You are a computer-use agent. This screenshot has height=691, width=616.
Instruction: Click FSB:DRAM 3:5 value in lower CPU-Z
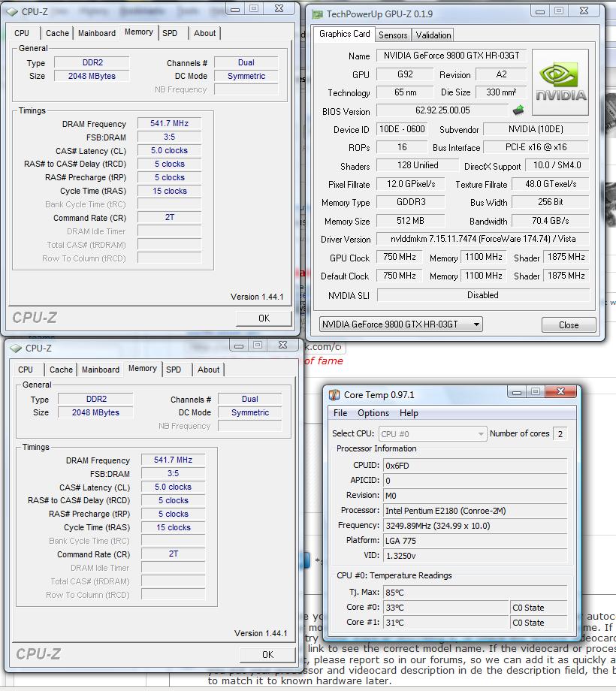(x=174, y=474)
